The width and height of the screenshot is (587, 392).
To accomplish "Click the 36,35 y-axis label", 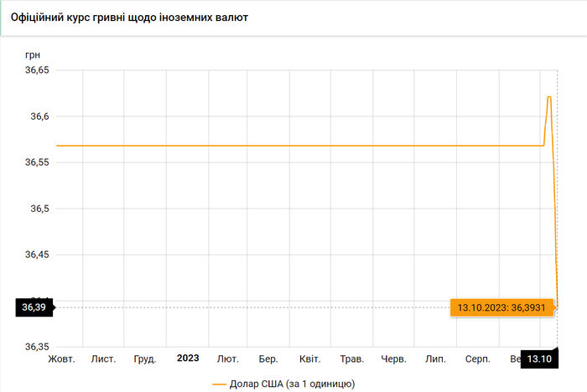I will (x=37, y=346).
